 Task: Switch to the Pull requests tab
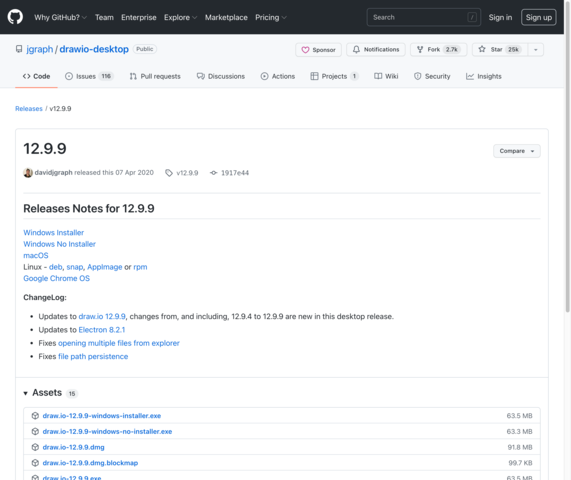pyautogui.click(x=155, y=76)
